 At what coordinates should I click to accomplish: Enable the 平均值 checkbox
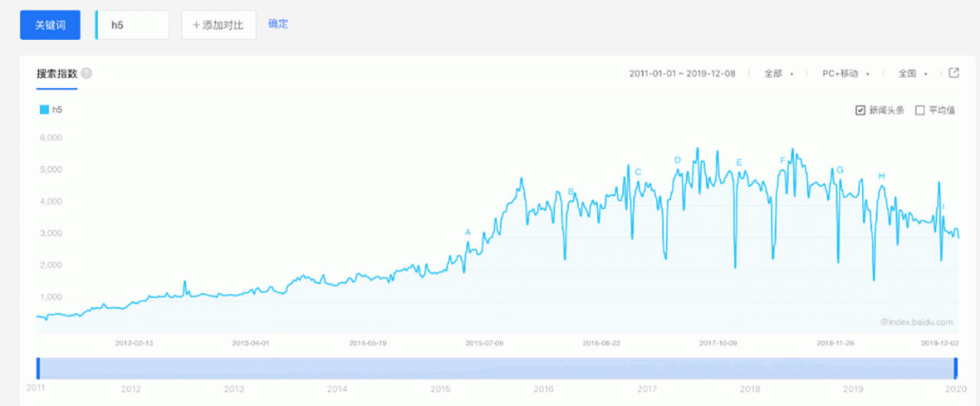[x=920, y=110]
